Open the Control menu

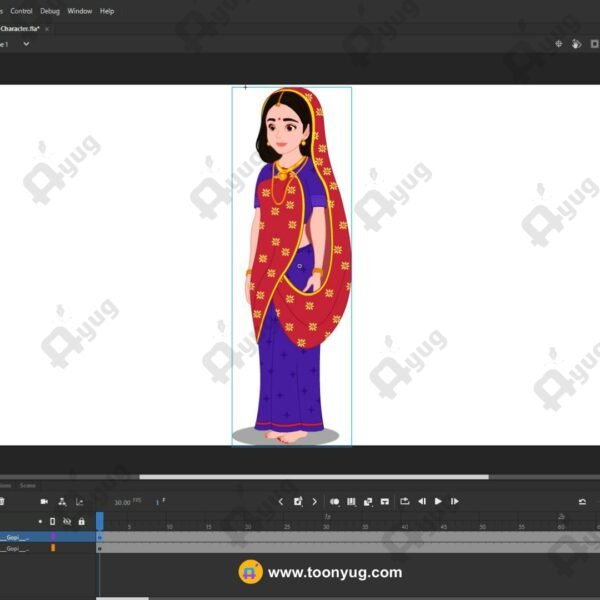[21, 11]
